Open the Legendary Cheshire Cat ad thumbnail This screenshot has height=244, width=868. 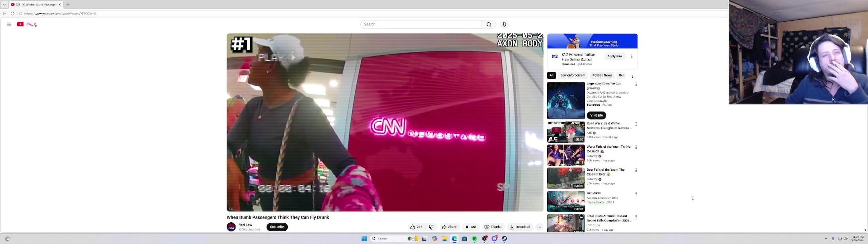(566, 100)
